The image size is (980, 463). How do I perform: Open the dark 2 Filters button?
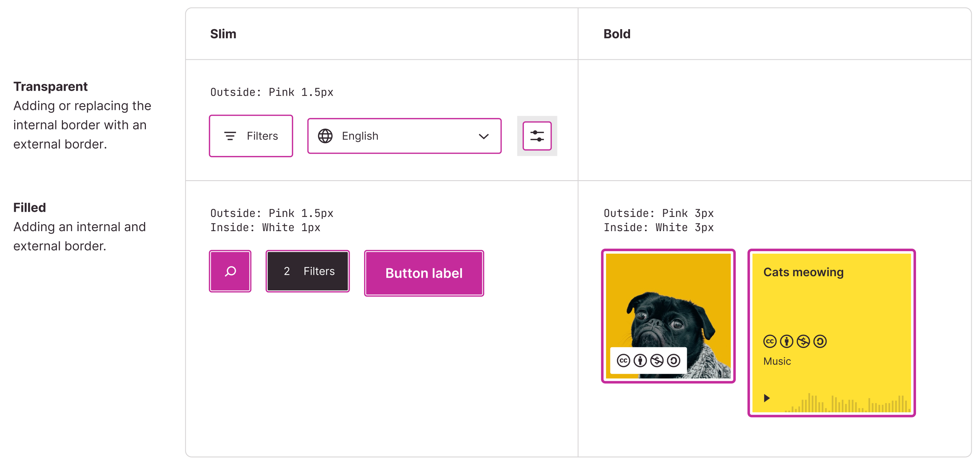click(307, 271)
